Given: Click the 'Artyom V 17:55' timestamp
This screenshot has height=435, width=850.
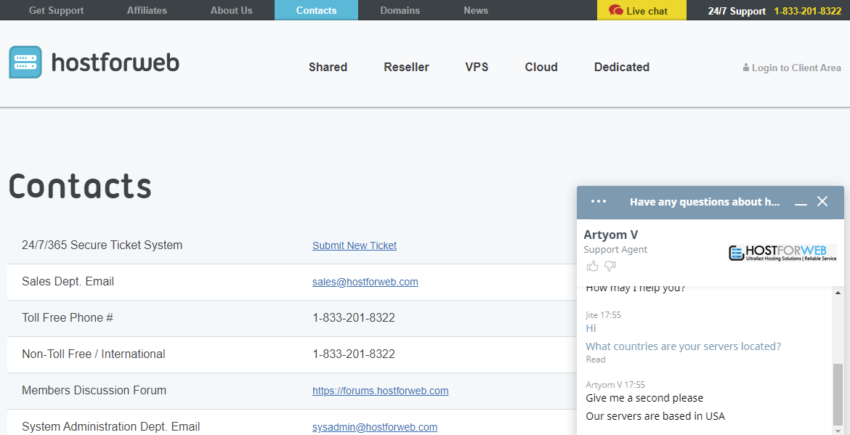Looking at the screenshot, I should tap(615, 385).
